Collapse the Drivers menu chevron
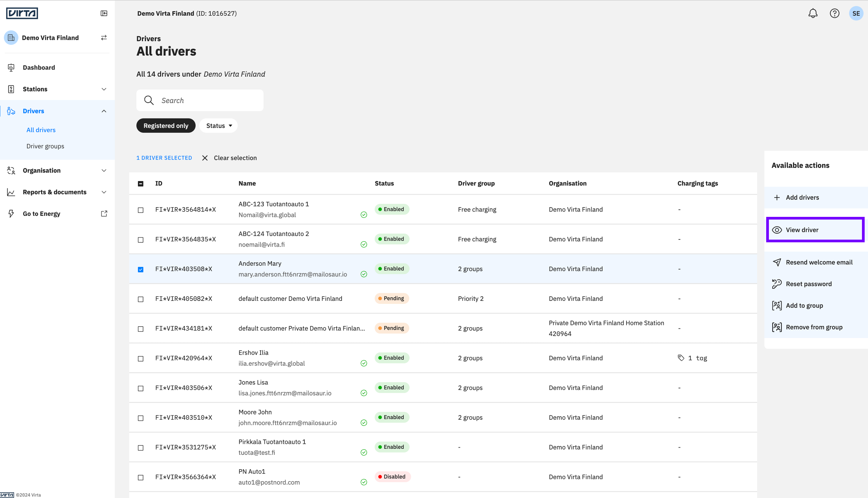The image size is (868, 498). pos(104,111)
